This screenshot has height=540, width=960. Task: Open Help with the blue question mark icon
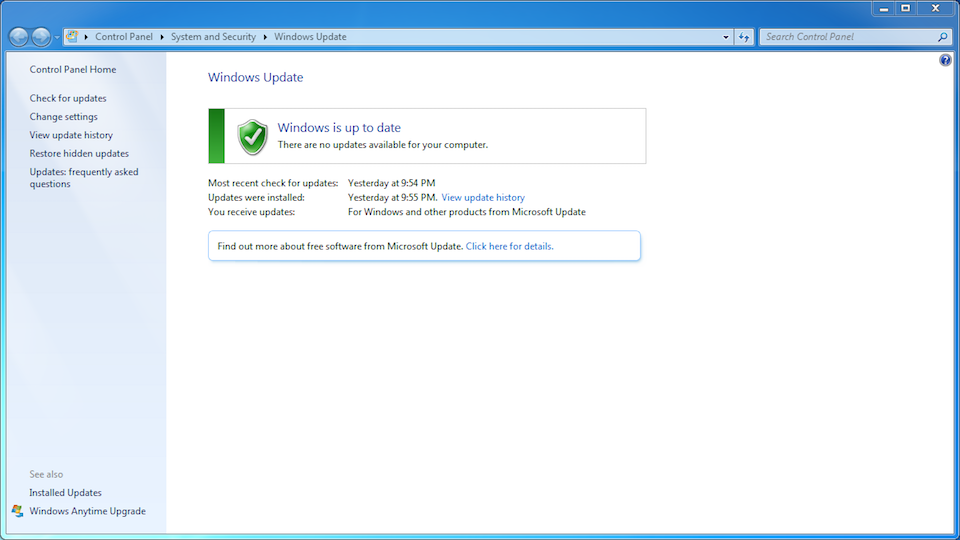pyautogui.click(x=945, y=60)
